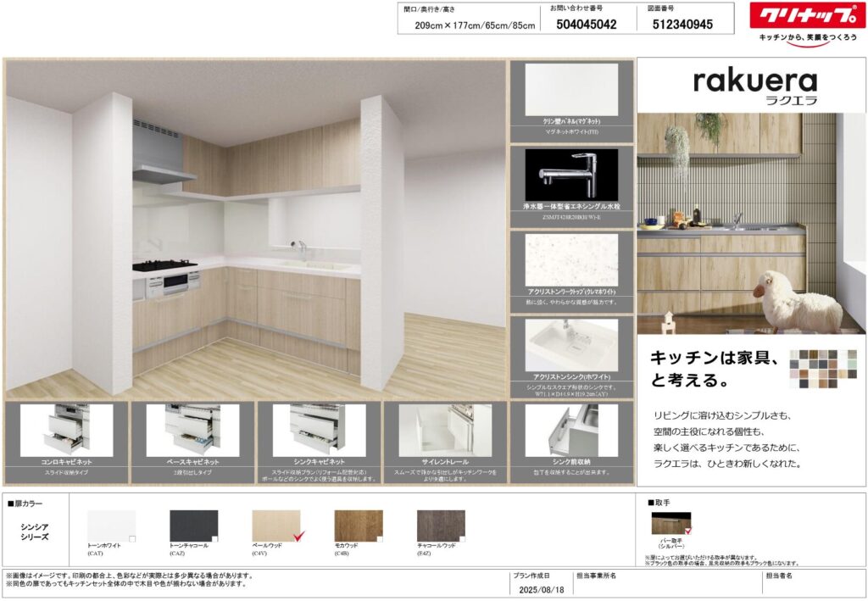This screenshot has width=868, height=601.
Task: Open the コンロキャビネット drawer image
Action: point(66,430)
